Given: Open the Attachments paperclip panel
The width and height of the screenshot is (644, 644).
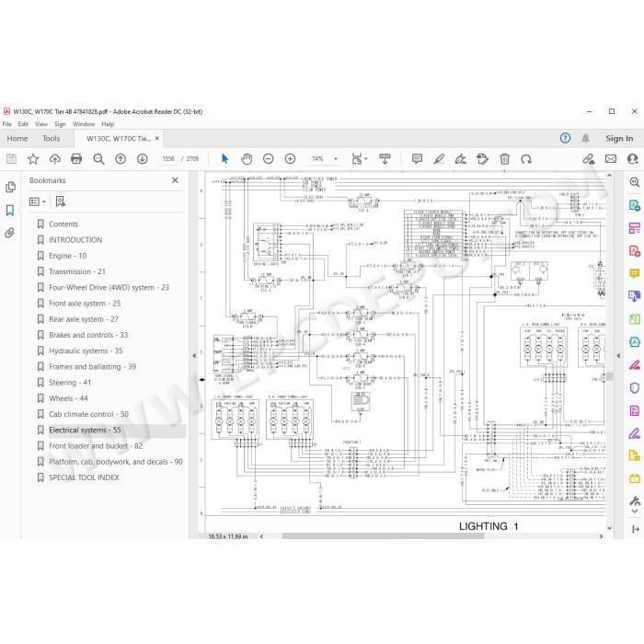Looking at the screenshot, I should coord(10,234).
